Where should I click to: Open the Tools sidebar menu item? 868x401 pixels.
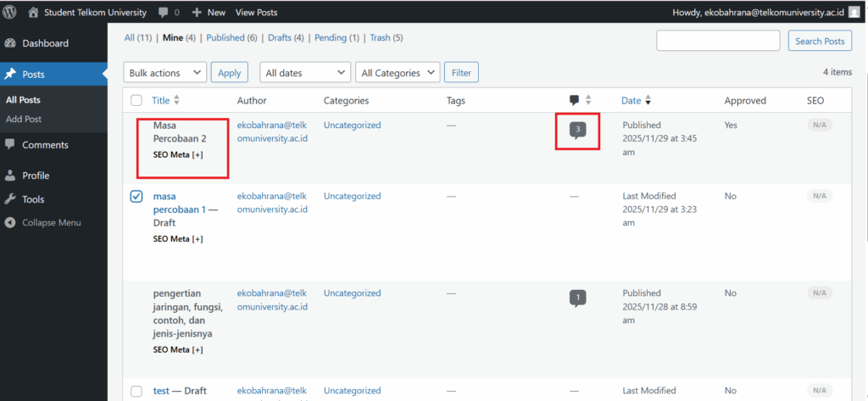[x=33, y=199]
